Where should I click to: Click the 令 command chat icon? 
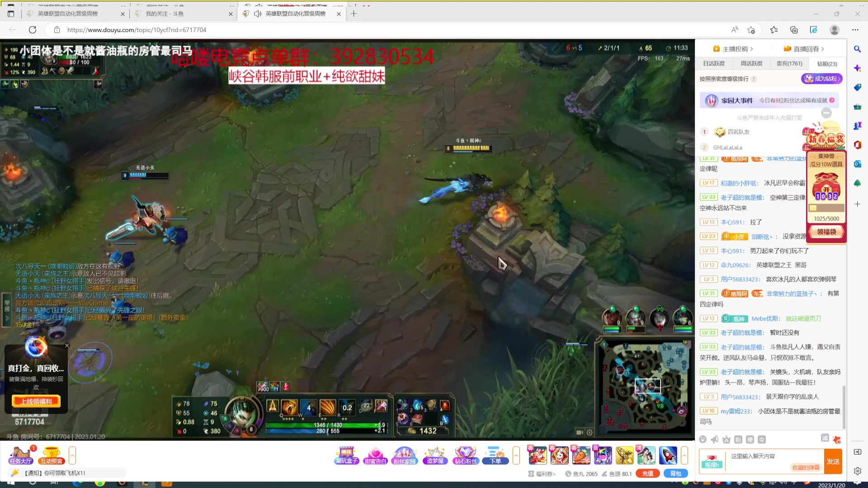[762, 439]
